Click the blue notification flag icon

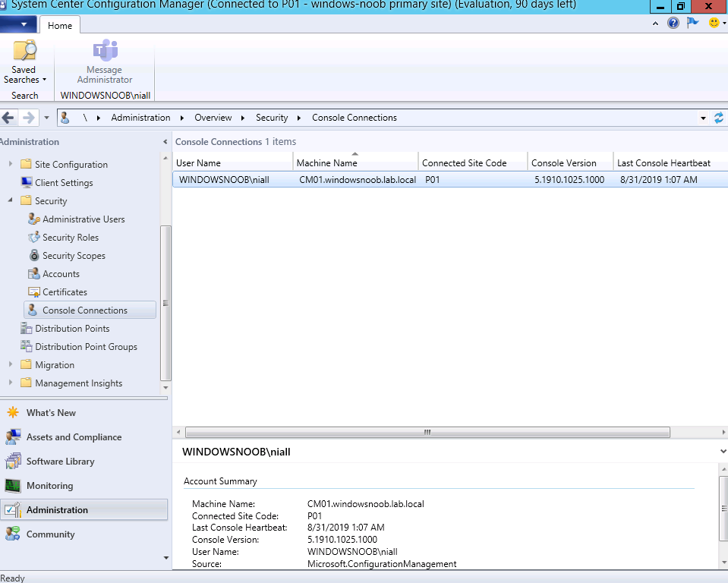point(693,22)
